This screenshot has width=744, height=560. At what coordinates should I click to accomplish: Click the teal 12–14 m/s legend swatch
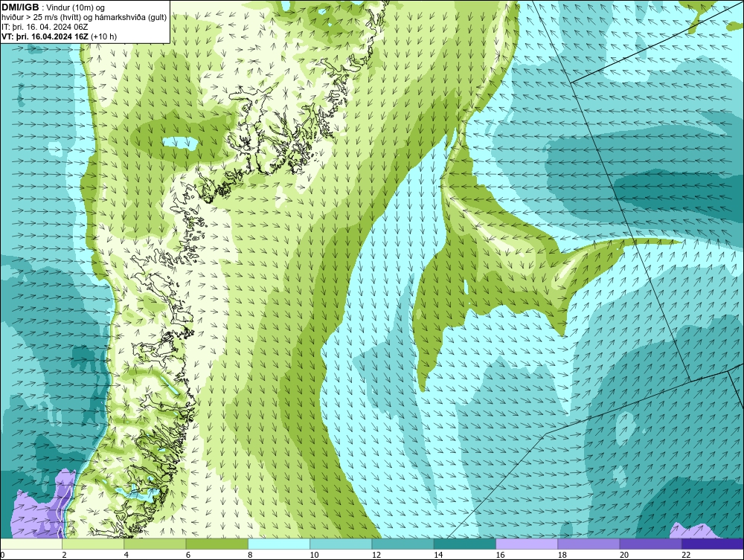[x=403, y=544]
